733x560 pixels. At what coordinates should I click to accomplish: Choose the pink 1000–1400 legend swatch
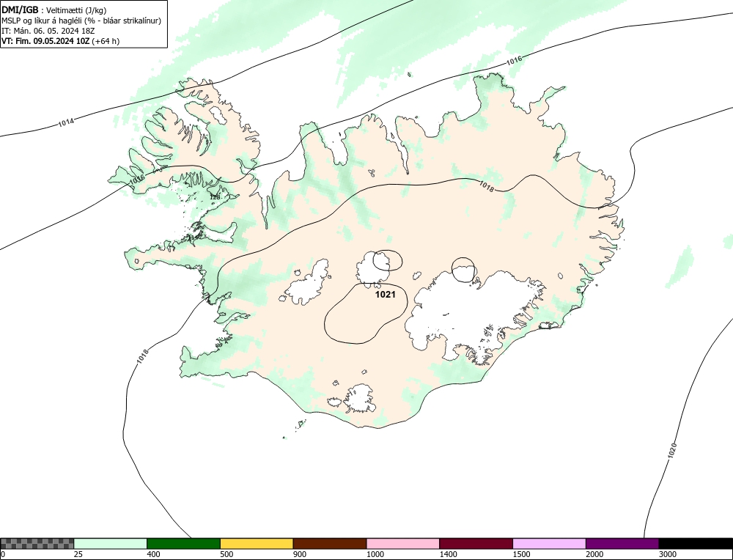click(x=403, y=543)
